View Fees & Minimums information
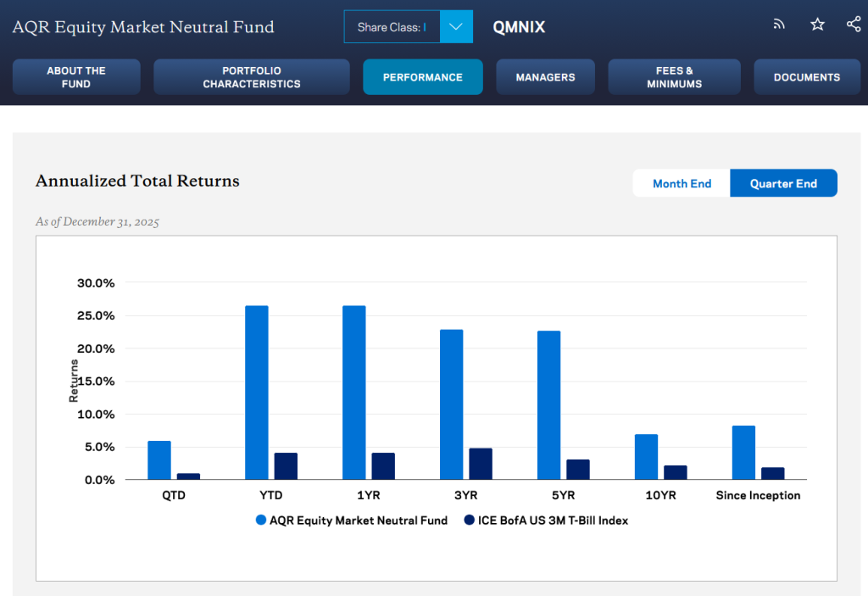This screenshot has height=596, width=868. tap(674, 76)
